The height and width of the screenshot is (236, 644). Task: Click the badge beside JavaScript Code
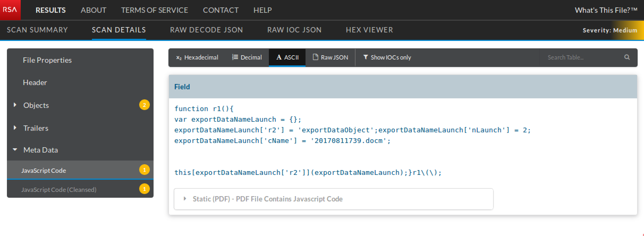pos(144,170)
